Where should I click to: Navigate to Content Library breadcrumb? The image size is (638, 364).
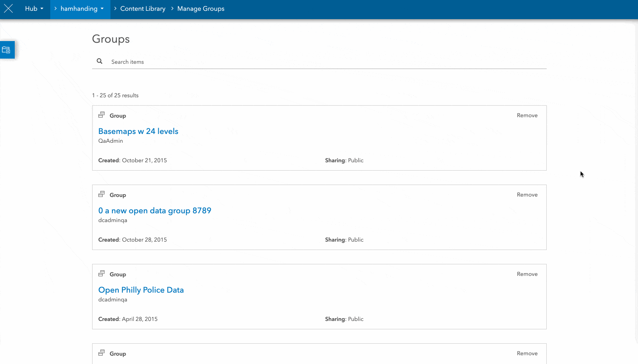(x=143, y=8)
